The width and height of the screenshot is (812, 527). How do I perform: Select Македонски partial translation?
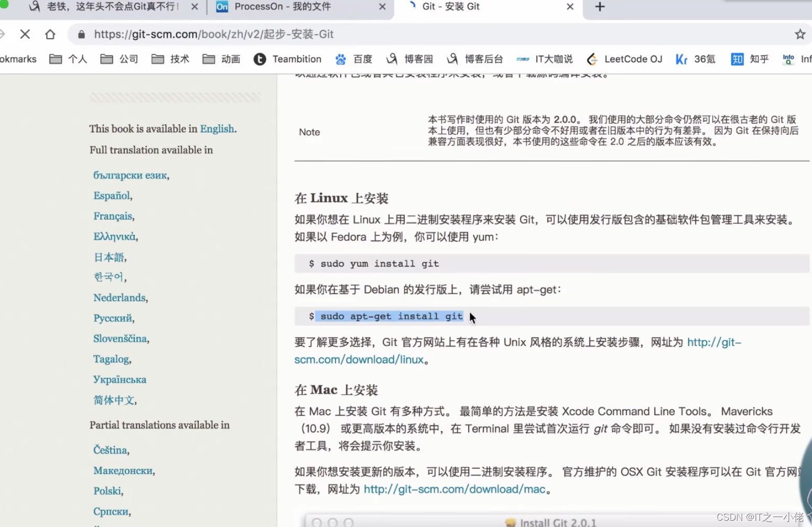click(x=123, y=470)
